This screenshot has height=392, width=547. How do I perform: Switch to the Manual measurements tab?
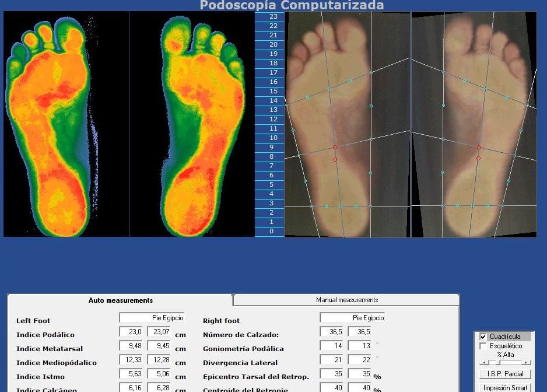coord(346,300)
